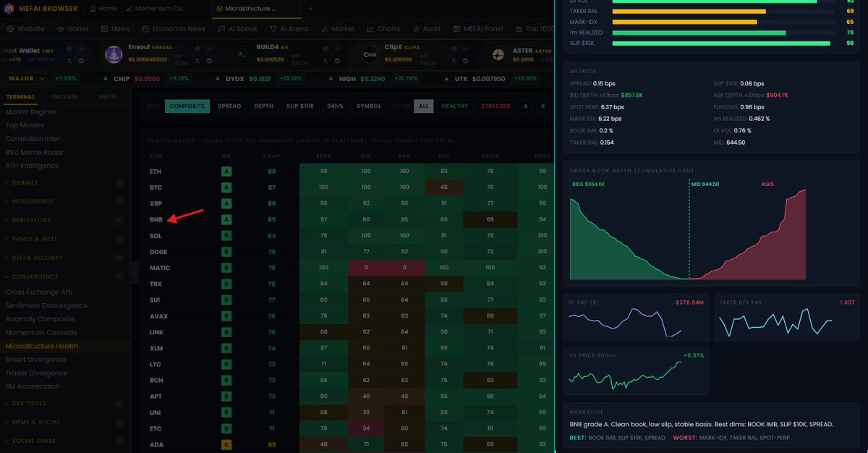Viewport: 868px width, 453px height.
Task: Set filter to ALL
Action: tap(424, 106)
